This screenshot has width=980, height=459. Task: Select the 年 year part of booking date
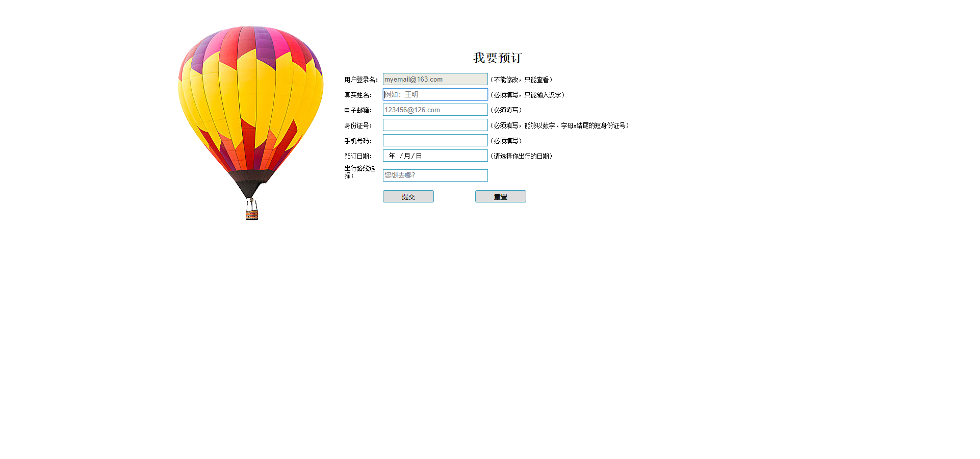pos(392,156)
